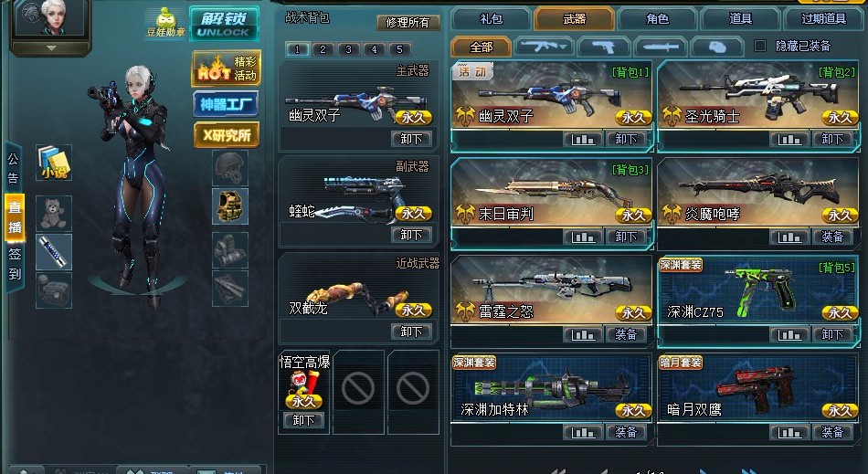Filter weapons by pistol icon
Screen dimensions: 868x474
click(x=603, y=47)
